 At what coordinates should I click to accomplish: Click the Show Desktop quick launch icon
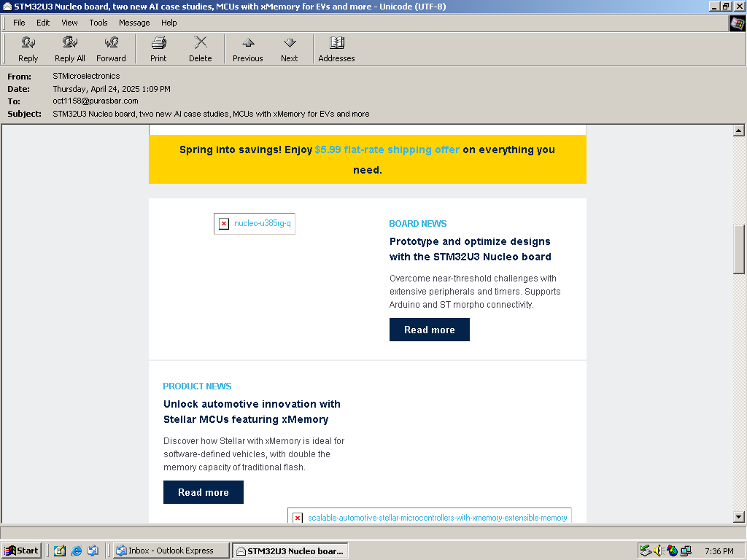tap(60, 551)
